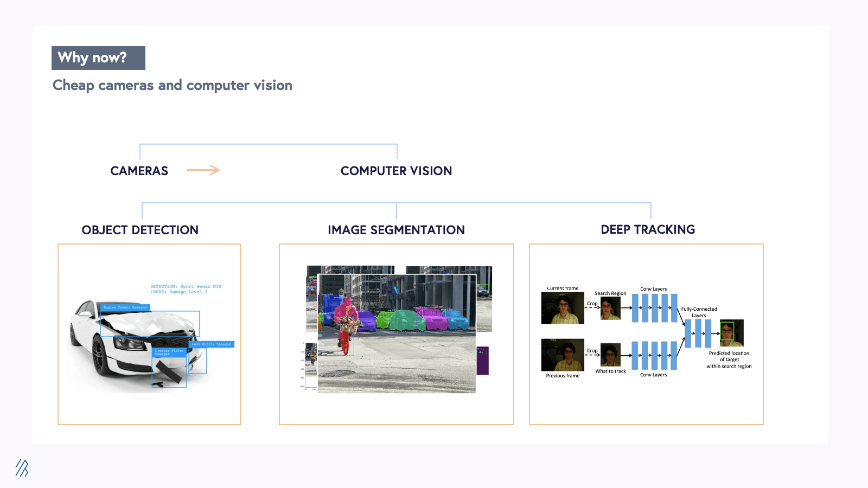
Task: Click the orange arrow next to CAMERAS
Action: click(203, 170)
